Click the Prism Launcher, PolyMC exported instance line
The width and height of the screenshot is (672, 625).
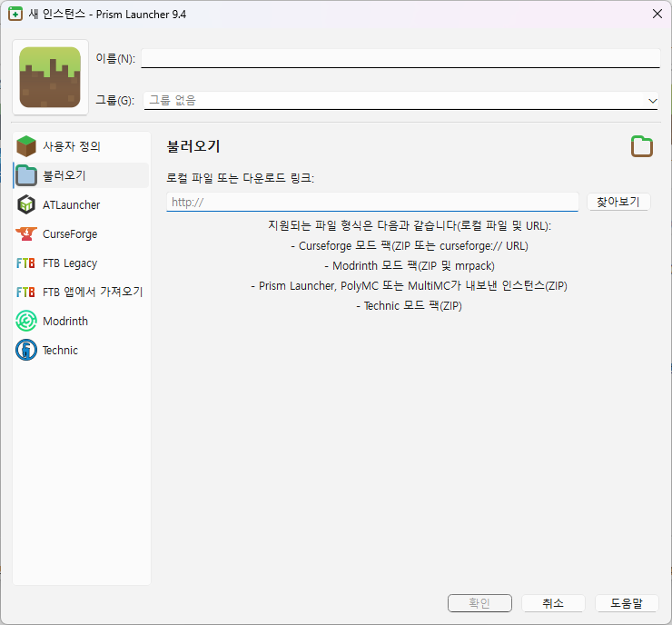pyautogui.click(x=410, y=285)
